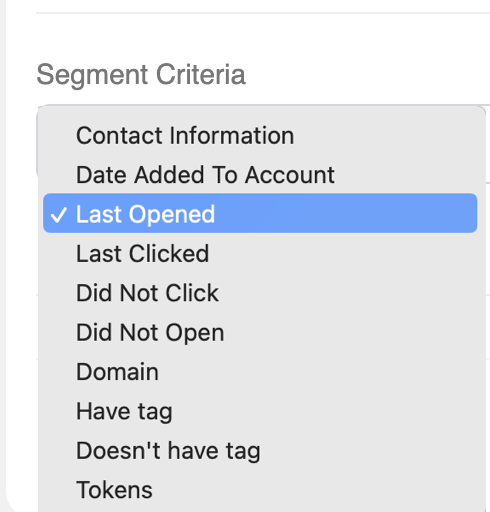Image resolution: width=490 pixels, height=512 pixels.
Task: Select the Did Not Open option
Action: coord(260,332)
